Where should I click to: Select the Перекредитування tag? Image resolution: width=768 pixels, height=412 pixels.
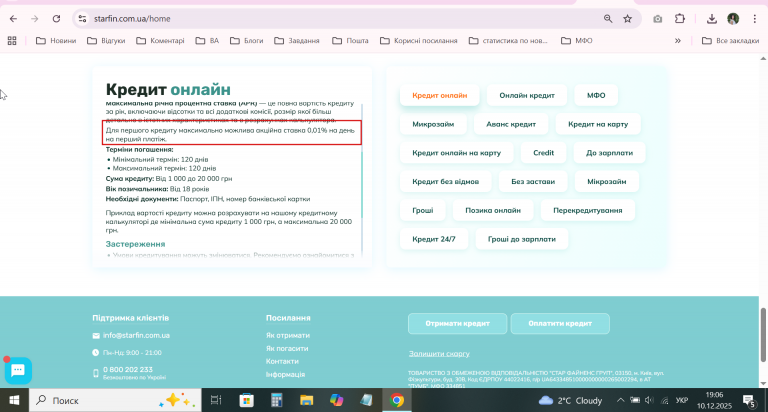tap(588, 210)
